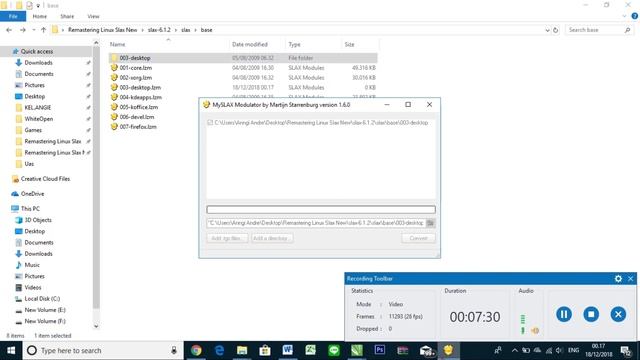Launch Chrome from taskbar
The image size is (640, 360).
pos(196,350)
